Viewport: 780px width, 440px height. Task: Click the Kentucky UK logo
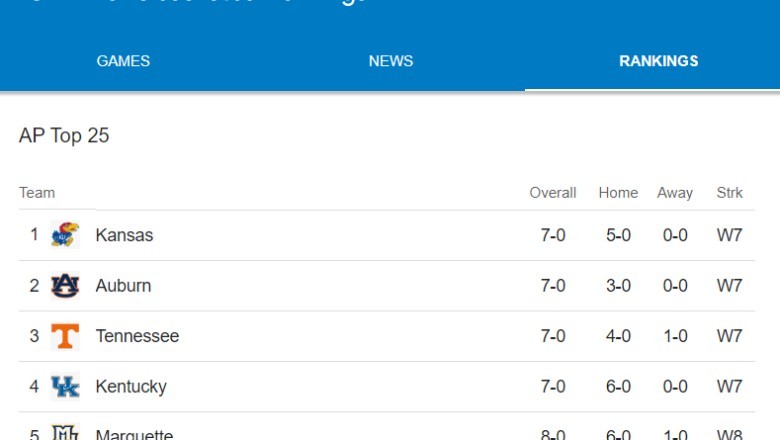(65, 386)
